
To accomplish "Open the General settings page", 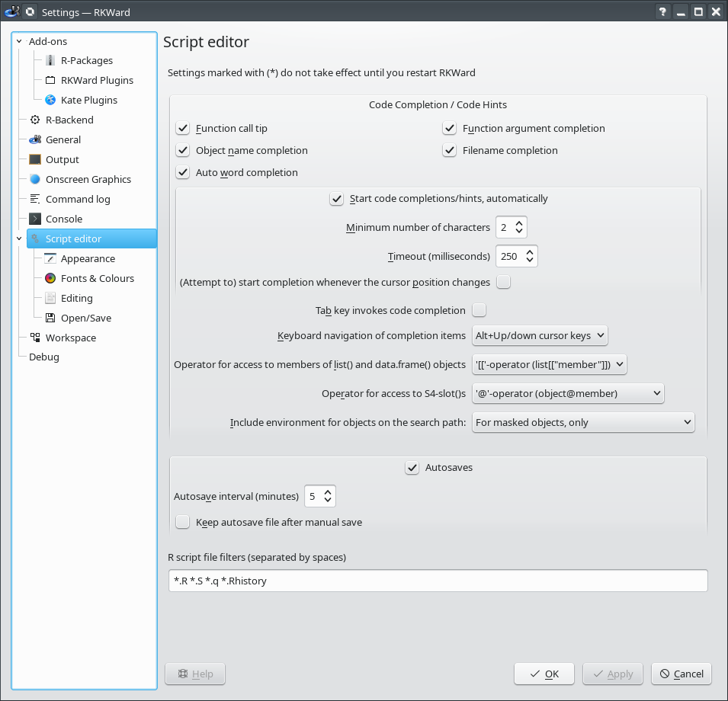I will point(63,139).
